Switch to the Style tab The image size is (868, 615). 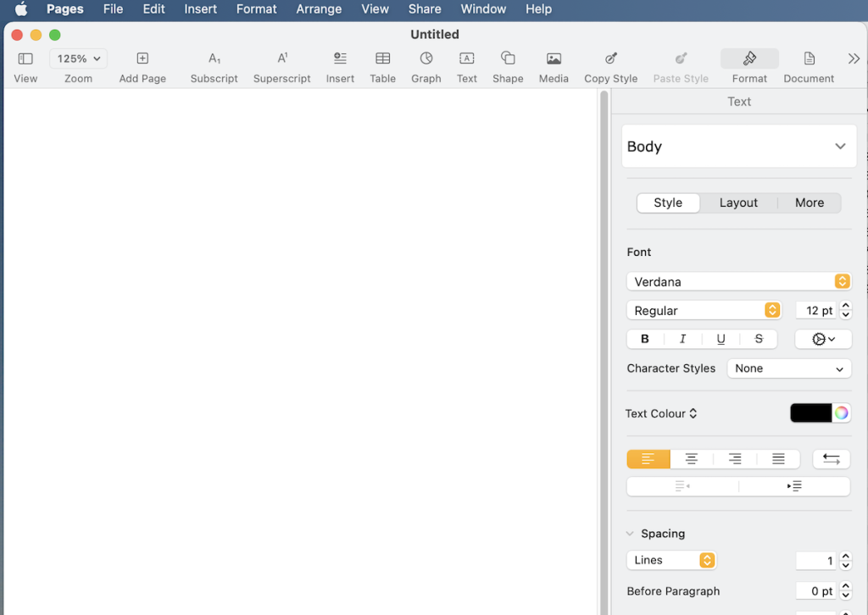[668, 202]
